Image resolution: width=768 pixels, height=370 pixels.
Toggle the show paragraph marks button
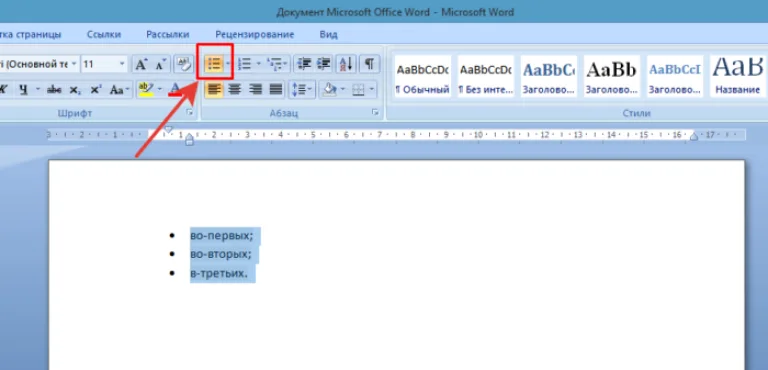click(x=370, y=64)
